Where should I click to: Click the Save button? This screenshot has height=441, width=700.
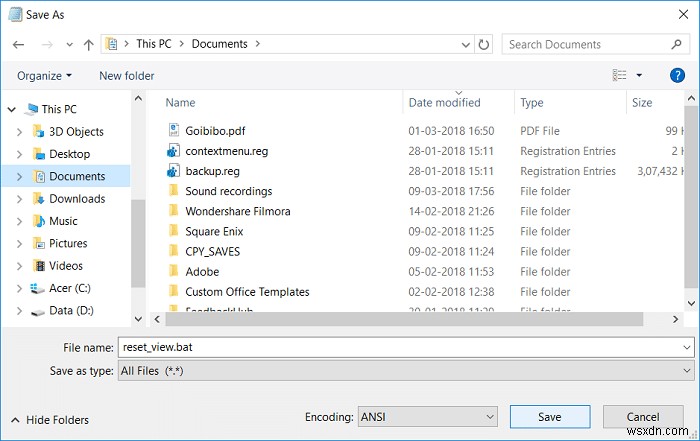(549, 416)
